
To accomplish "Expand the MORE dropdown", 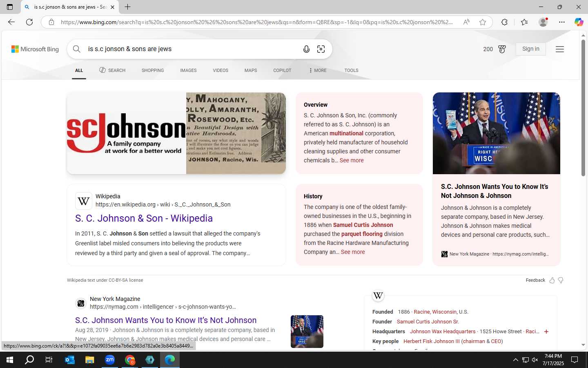I will point(318,70).
